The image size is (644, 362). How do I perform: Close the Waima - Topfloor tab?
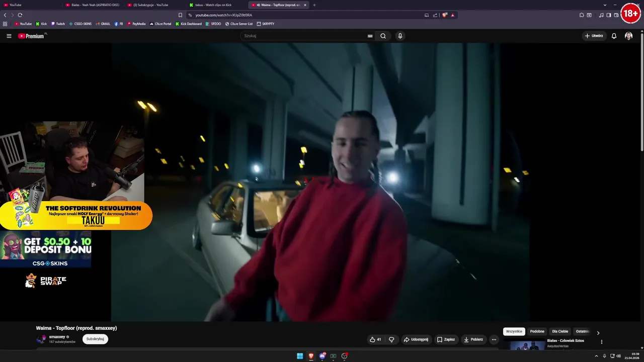pyautogui.click(x=305, y=5)
